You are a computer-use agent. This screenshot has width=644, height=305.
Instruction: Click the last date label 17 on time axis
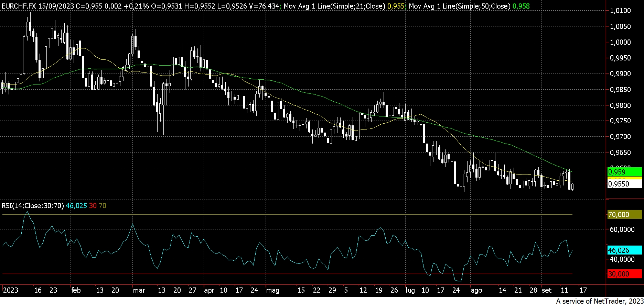pyautogui.click(x=583, y=290)
